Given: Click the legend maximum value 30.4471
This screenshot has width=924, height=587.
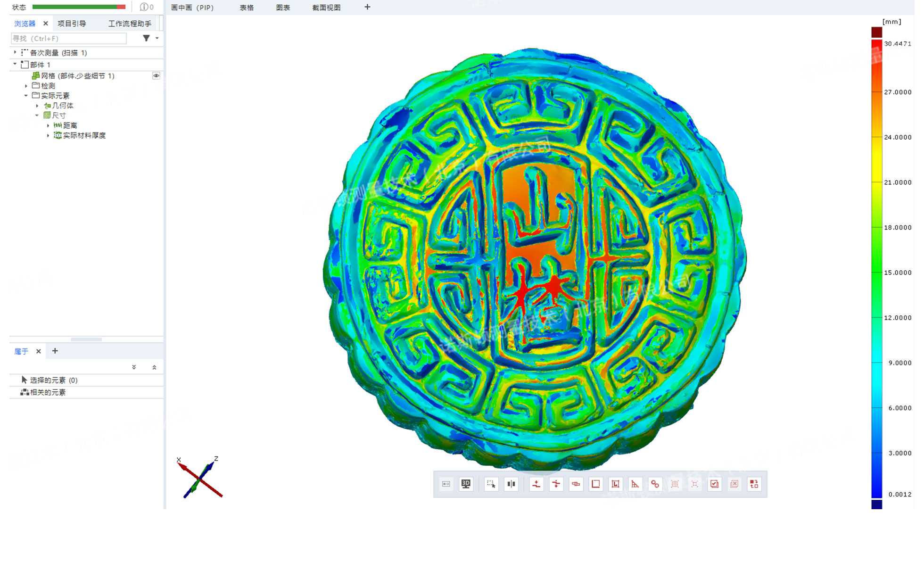Looking at the screenshot, I should pos(898,43).
